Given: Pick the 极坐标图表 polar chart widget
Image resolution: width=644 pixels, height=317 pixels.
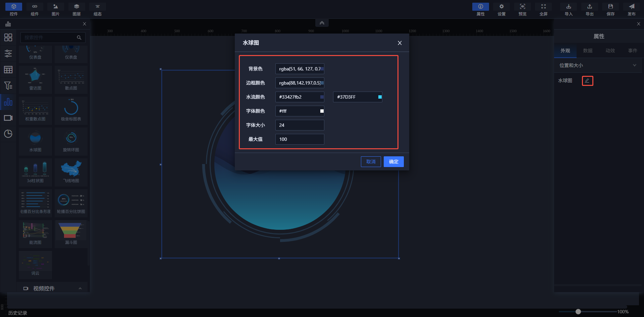Looking at the screenshot, I should click(x=71, y=110).
